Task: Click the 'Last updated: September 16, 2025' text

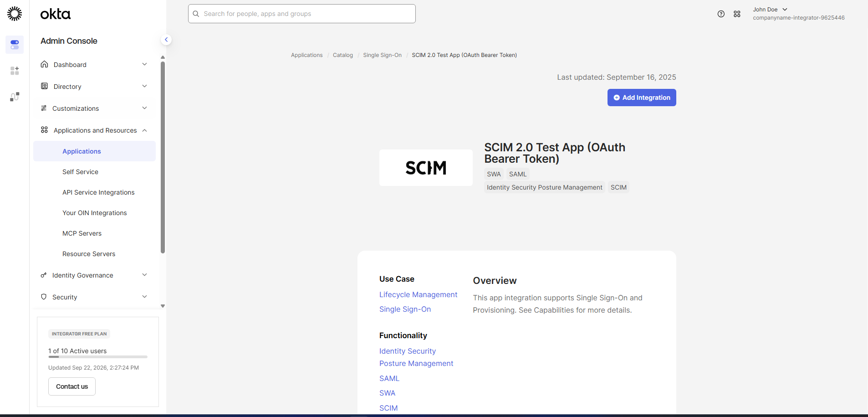Action: [x=616, y=77]
